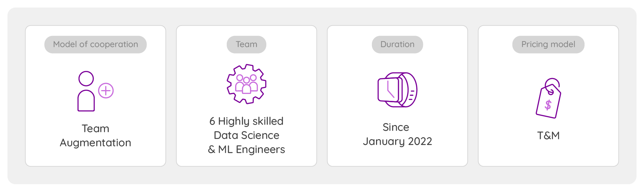Click the 6 Highly skilled text line
This screenshot has height=192, width=644.
247,121
